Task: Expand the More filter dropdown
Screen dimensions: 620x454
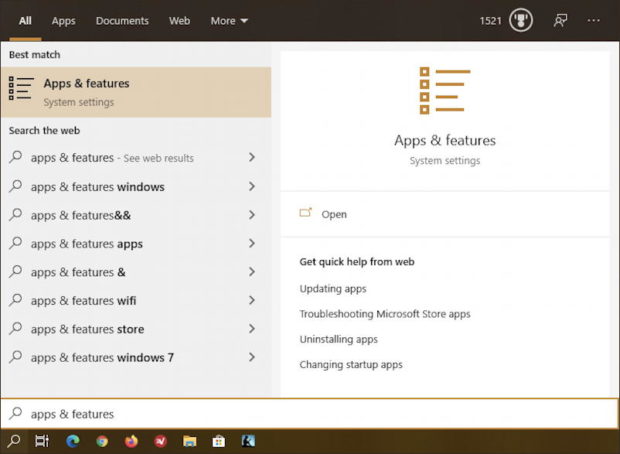Action: [229, 20]
